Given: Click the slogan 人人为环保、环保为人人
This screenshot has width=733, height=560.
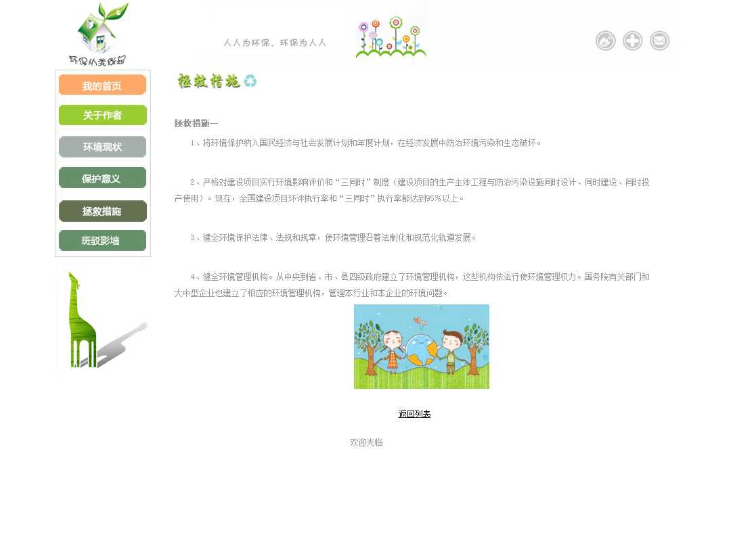Looking at the screenshot, I should 275,43.
